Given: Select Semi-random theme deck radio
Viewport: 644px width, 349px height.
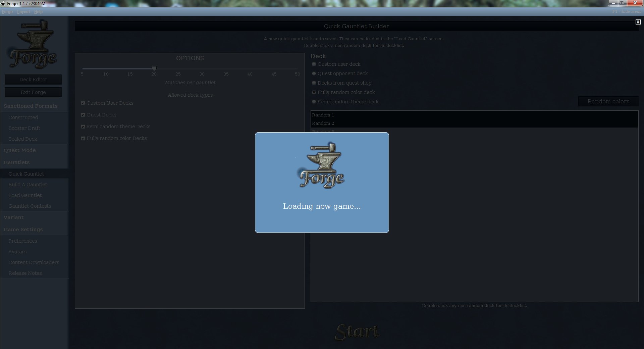Looking at the screenshot, I should pos(314,102).
